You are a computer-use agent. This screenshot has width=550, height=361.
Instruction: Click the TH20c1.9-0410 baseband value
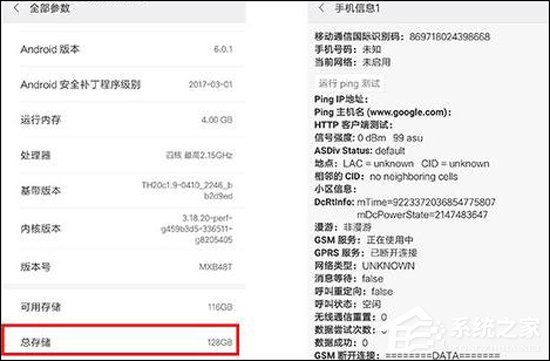(x=187, y=190)
